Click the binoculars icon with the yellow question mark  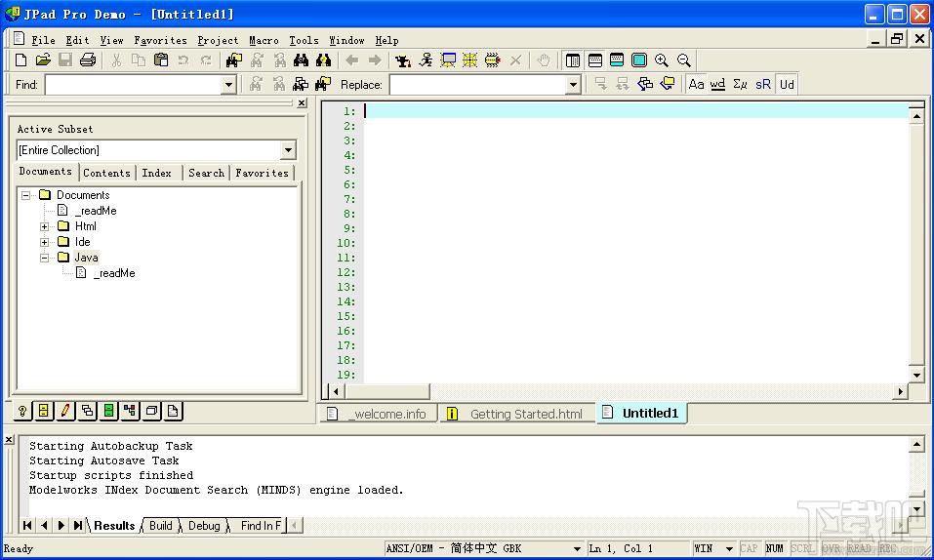coord(323,60)
